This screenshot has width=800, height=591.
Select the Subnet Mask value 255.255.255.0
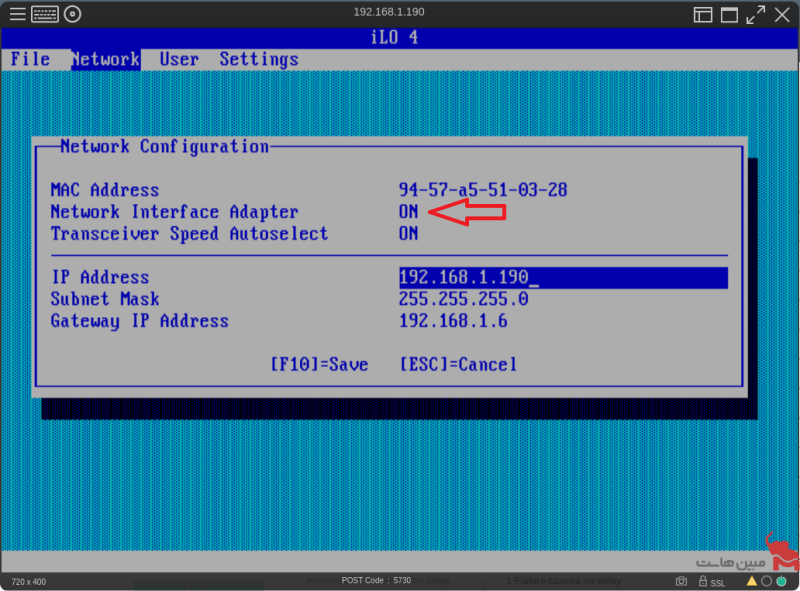[x=463, y=299]
